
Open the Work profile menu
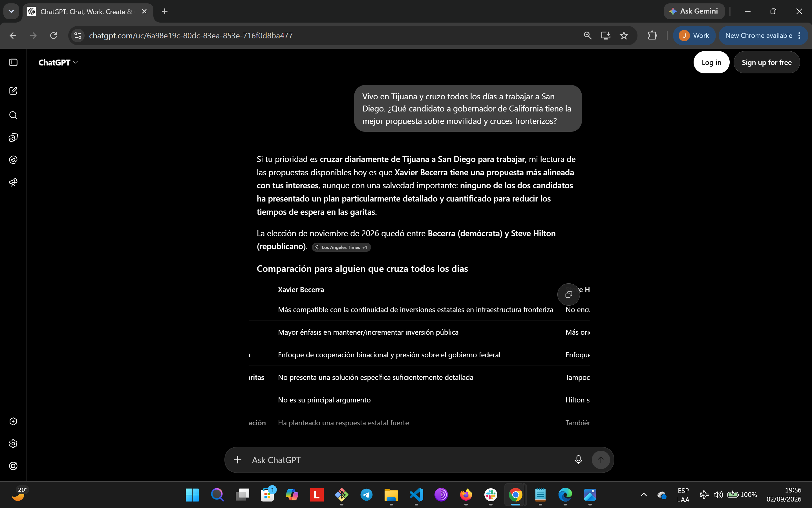click(694, 36)
